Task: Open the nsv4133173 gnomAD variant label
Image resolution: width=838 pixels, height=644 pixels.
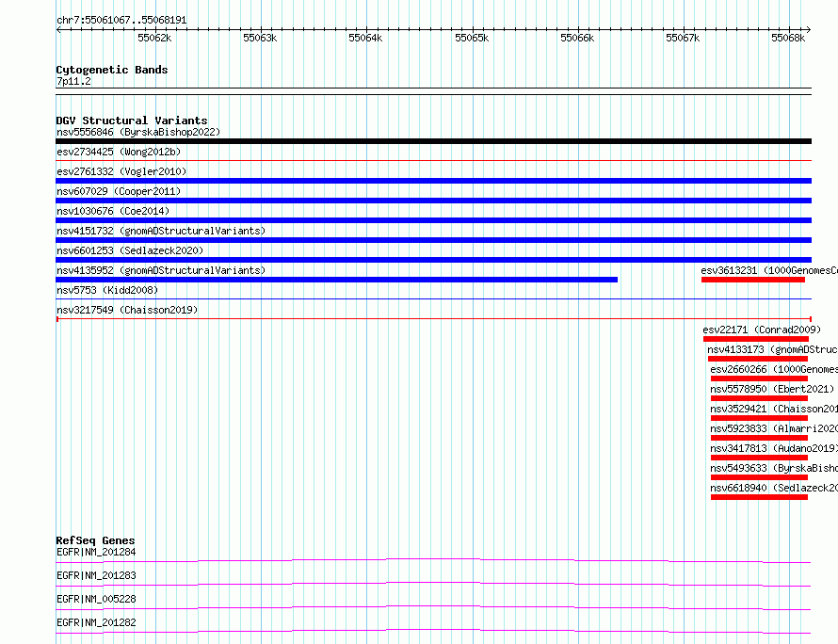Action: pyautogui.click(x=772, y=349)
